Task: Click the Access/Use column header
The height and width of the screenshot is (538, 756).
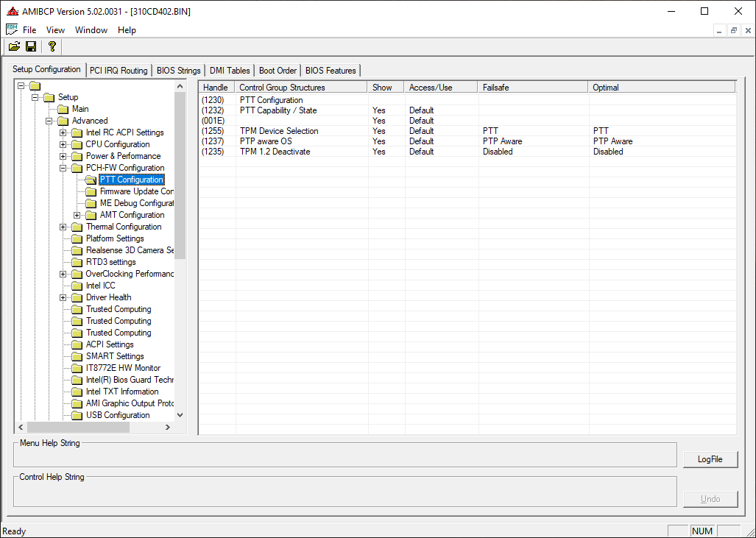Action: [x=441, y=88]
